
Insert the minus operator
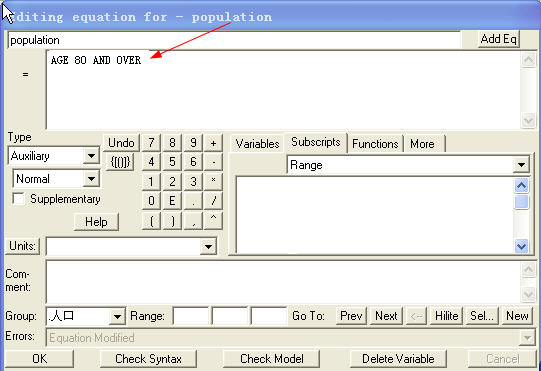(213, 162)
